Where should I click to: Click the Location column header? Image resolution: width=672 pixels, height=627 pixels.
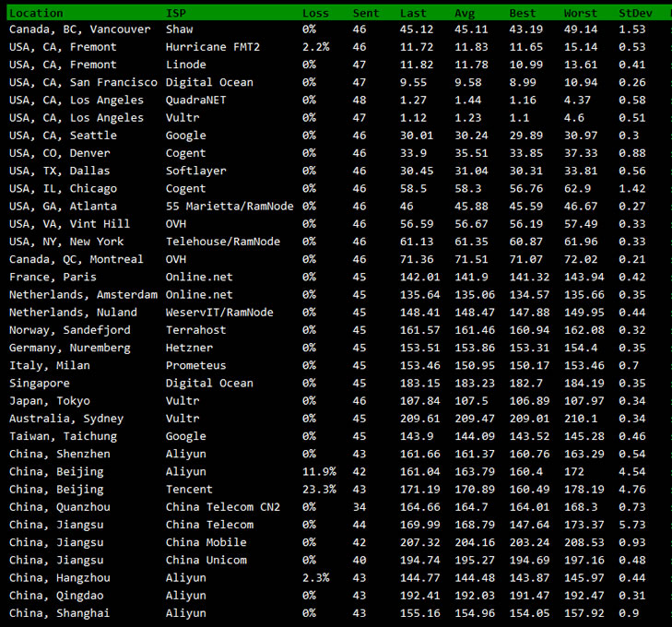click(x=36, y=13)
